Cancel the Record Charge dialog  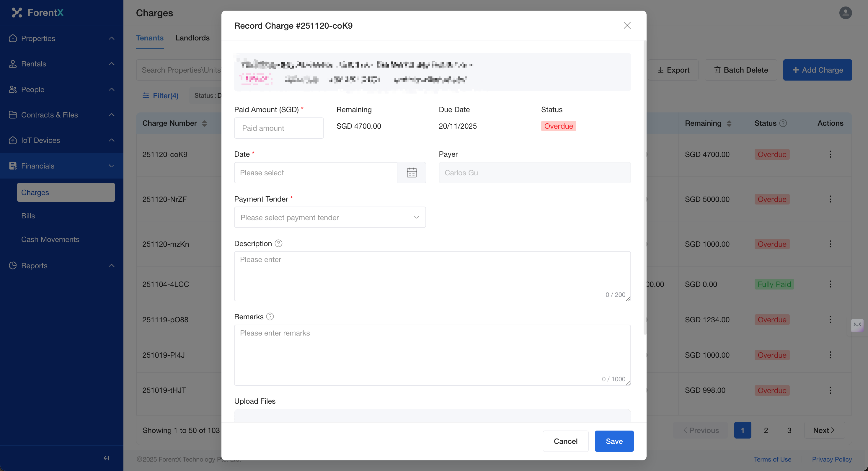pos(565,441)
